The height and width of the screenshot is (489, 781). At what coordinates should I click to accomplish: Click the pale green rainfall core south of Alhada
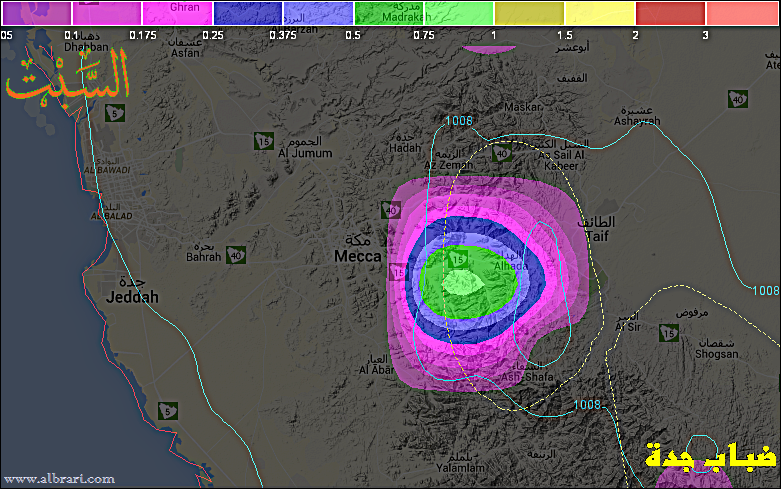pos(463,284)
